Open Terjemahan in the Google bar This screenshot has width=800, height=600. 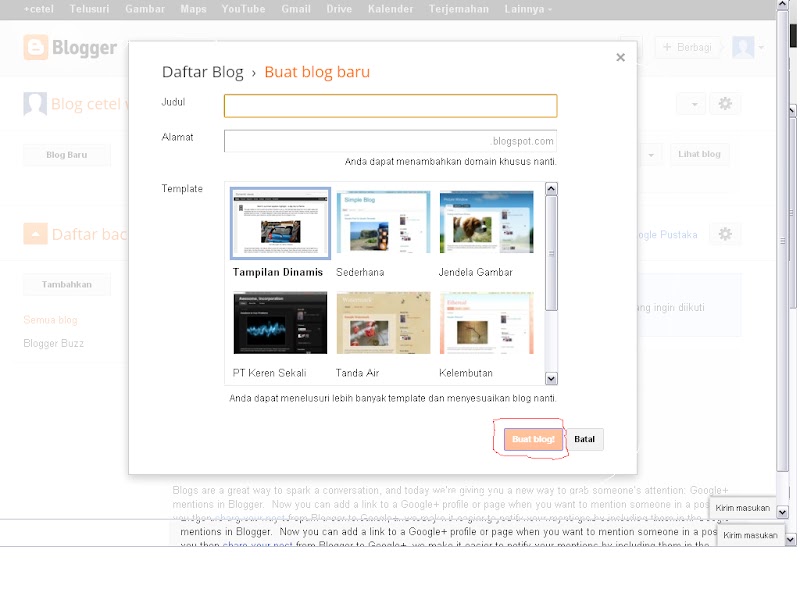pos(459,9)
